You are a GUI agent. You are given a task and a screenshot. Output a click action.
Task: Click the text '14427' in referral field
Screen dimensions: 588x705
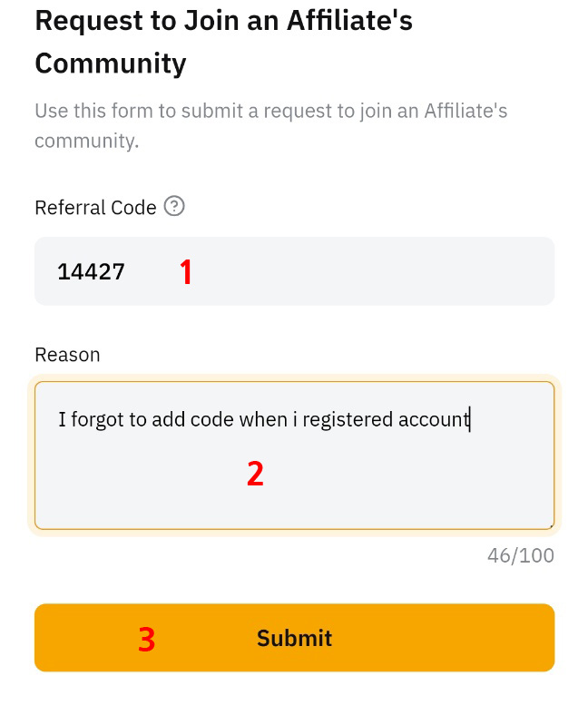click(92, 271)
